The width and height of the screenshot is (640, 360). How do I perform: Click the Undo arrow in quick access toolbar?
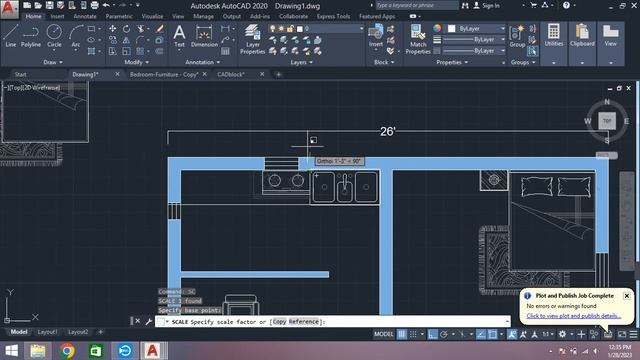[106, 5]
